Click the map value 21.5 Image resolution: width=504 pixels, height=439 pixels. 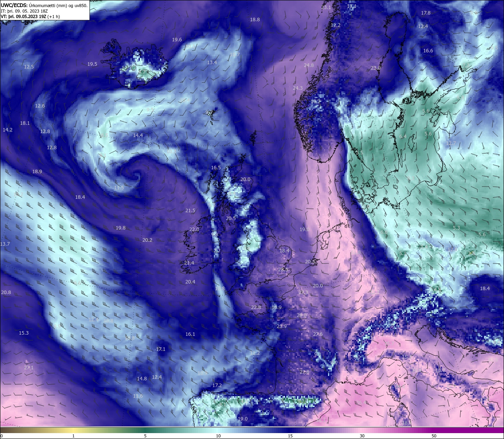(190, 211)
